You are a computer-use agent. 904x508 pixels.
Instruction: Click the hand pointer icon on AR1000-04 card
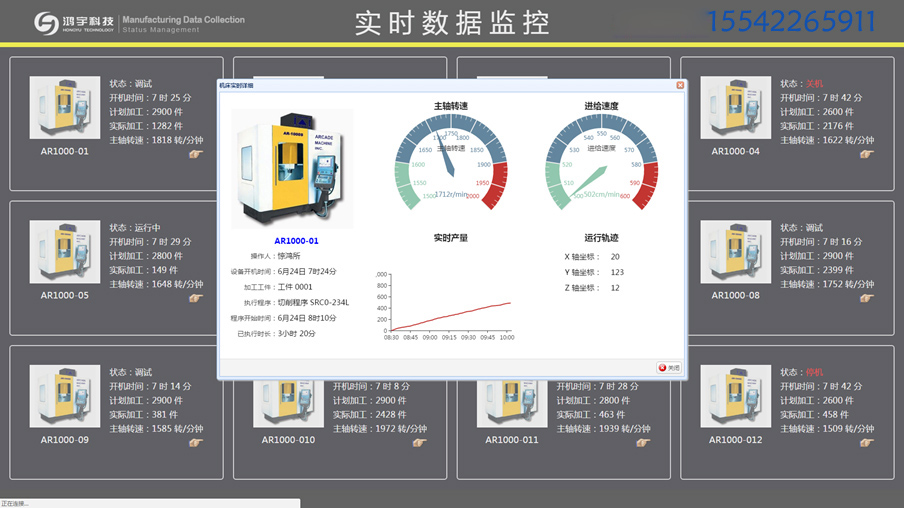click(x=866, y=154)
